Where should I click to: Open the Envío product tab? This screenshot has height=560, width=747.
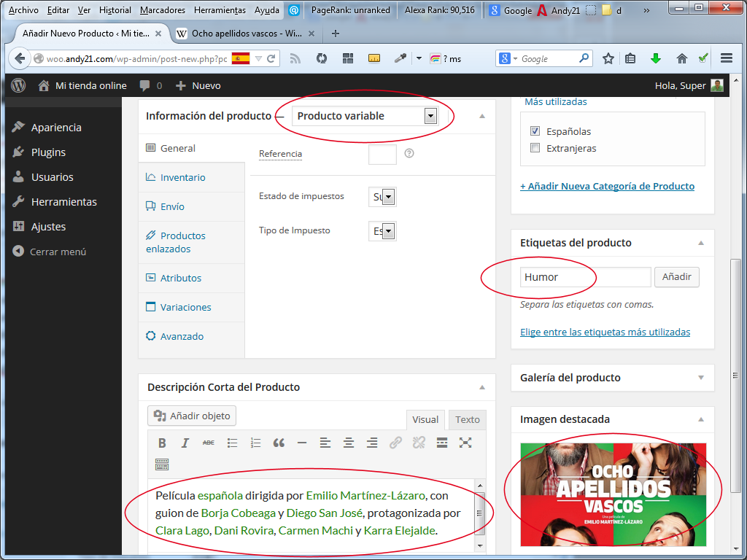192,206
